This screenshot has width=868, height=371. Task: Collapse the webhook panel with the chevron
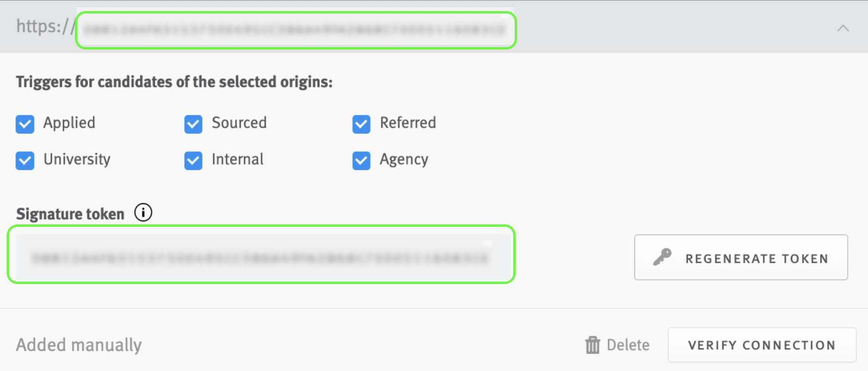click(x=843, y=28)
